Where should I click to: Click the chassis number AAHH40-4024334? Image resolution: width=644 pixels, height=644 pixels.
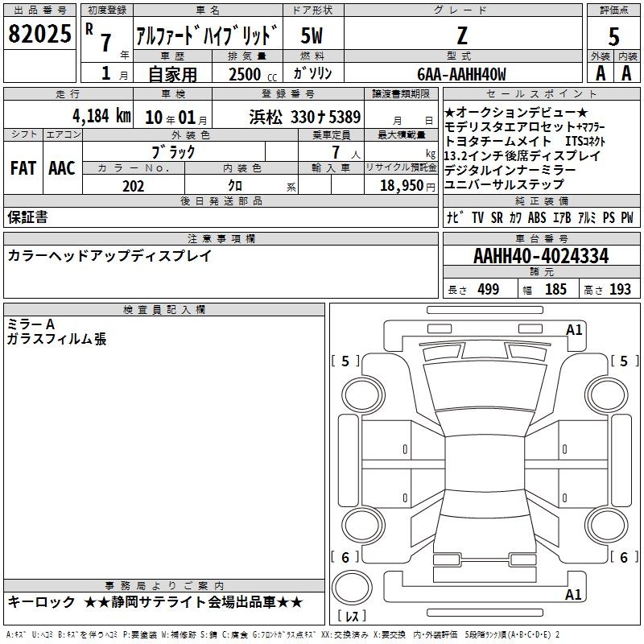(x=541, y=256)
